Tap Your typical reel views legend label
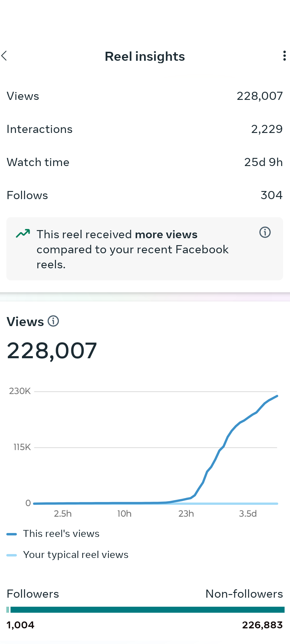 point(76,555)
